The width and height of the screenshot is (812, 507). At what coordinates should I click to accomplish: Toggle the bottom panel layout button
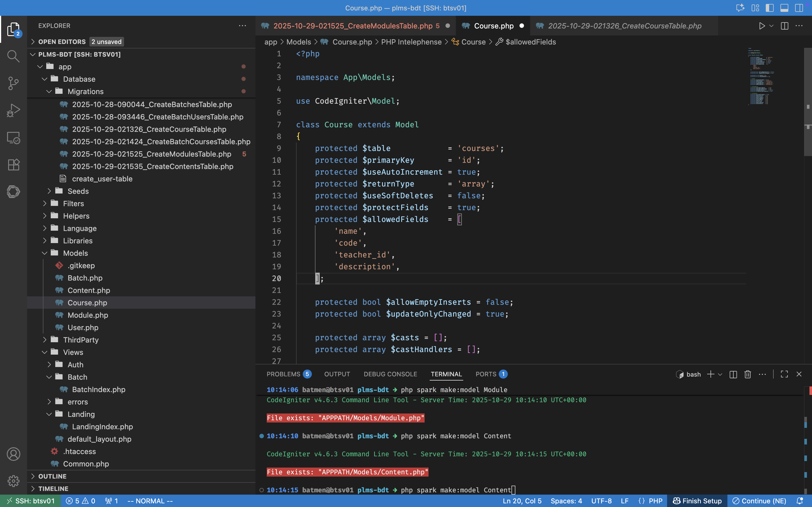(784, 8)
